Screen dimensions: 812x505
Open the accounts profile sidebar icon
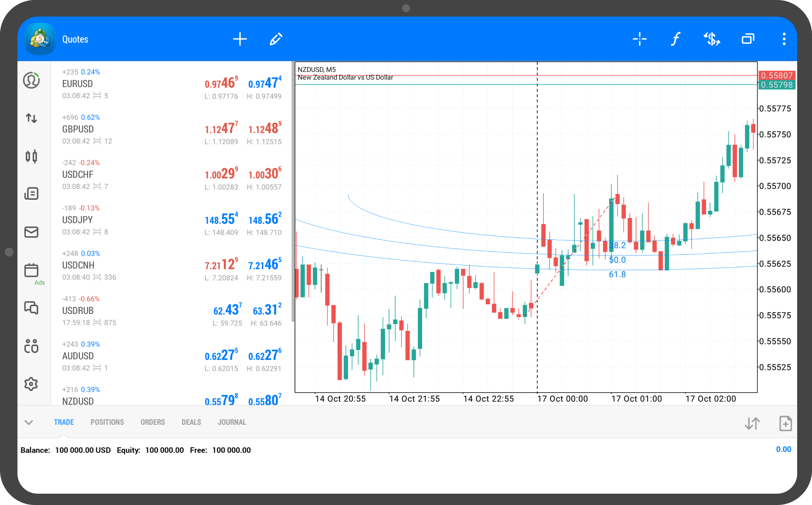click(31, 81)
